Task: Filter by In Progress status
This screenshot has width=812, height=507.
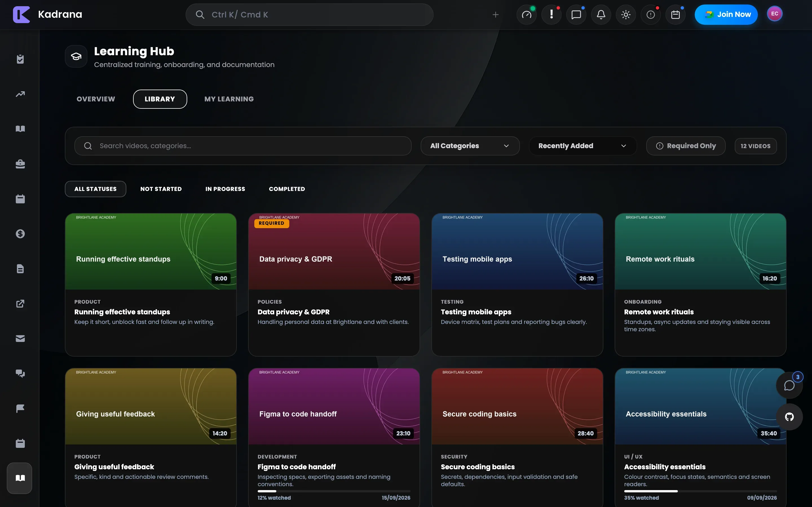Action: (x=225, y=189)
